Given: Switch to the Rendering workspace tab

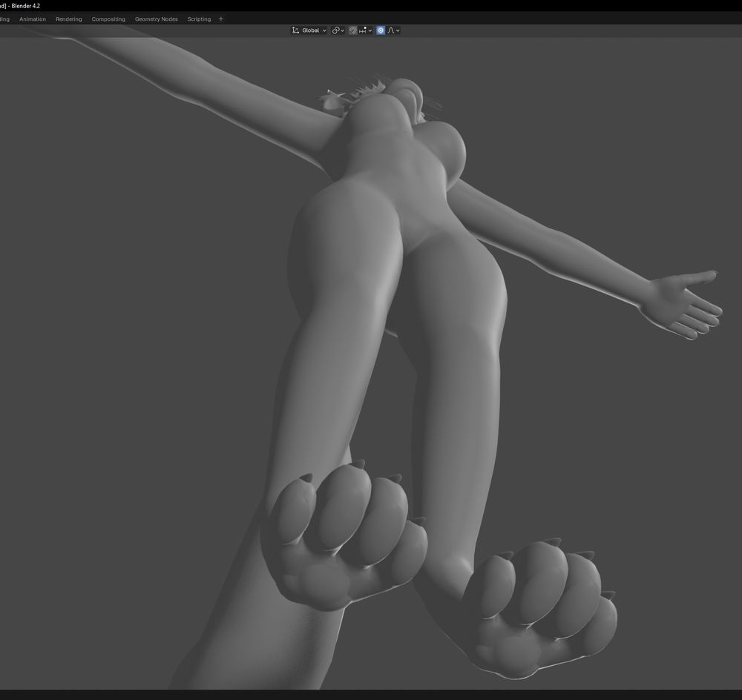Looking at the screenshot, I should click(68, 19).
